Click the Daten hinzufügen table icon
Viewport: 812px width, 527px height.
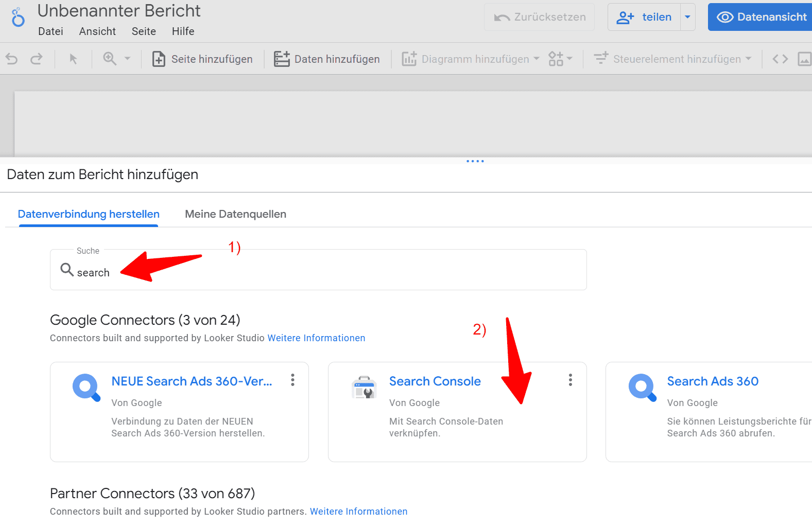[282, 59]
